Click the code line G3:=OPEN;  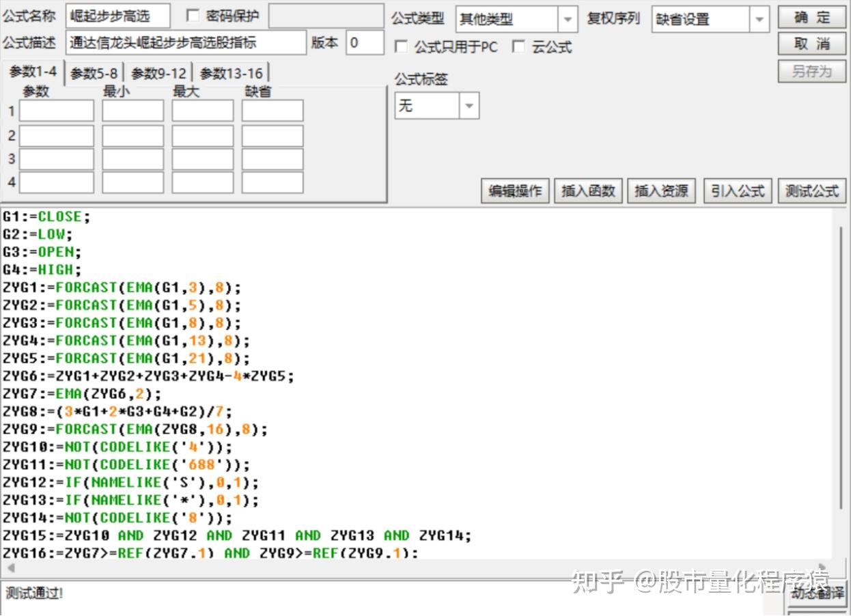click(42, 252)
